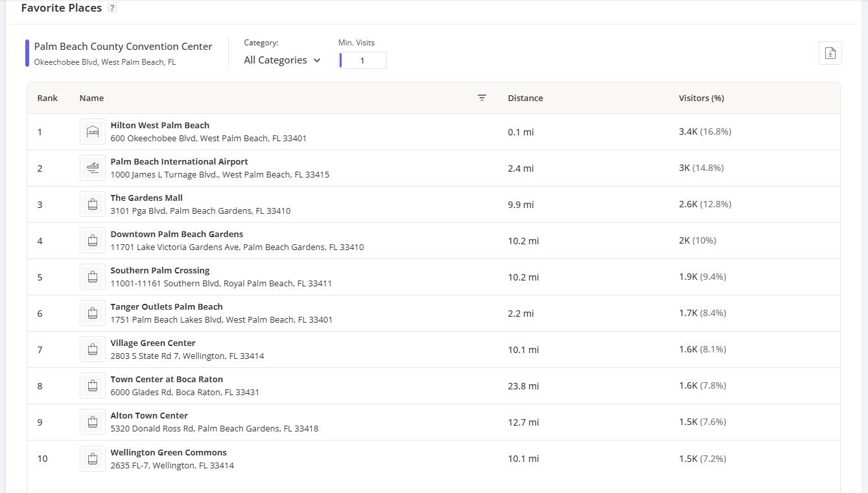Click shopping bag icon for Town Center at Boca Raton
The height and width of the screenshot is (493, 868).
[x=93, y=385]
